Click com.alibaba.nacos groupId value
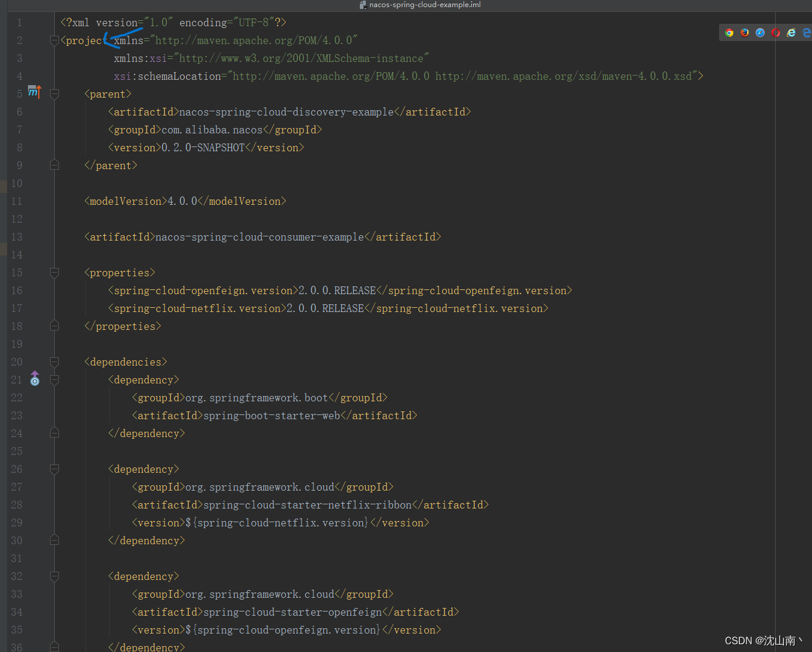 click(x=212, y=130)
